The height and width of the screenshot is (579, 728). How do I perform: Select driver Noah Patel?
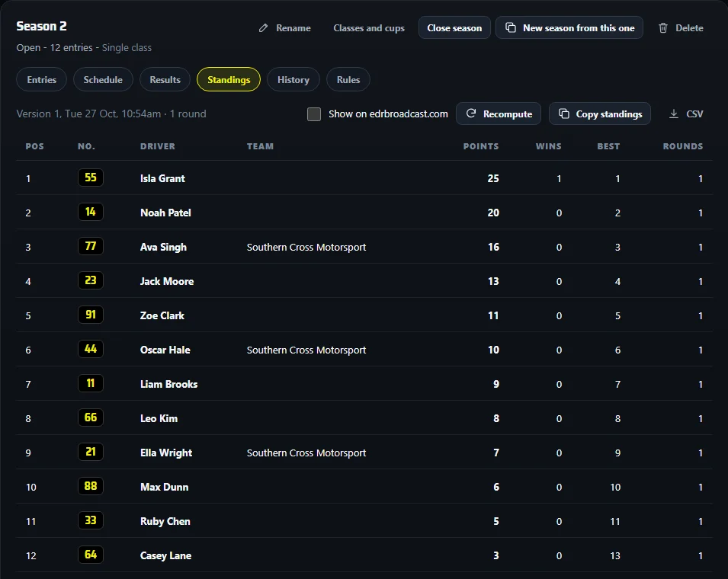(165, 213)
